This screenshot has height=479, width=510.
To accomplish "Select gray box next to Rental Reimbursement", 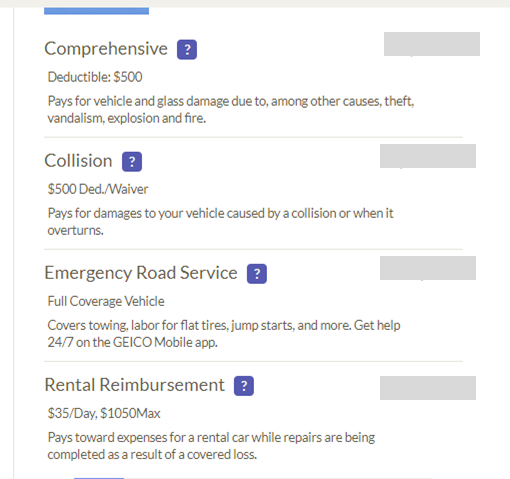I will click(x=428, y=388).
